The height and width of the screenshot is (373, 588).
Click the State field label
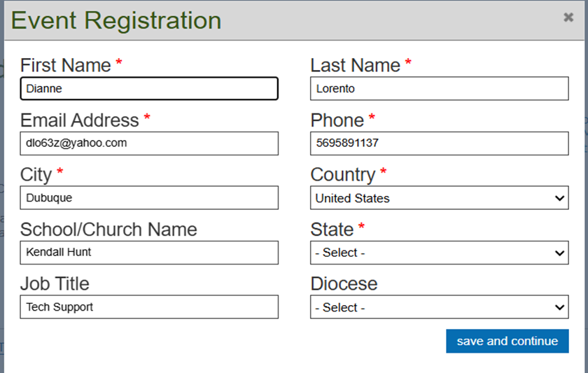coord(332,230)
